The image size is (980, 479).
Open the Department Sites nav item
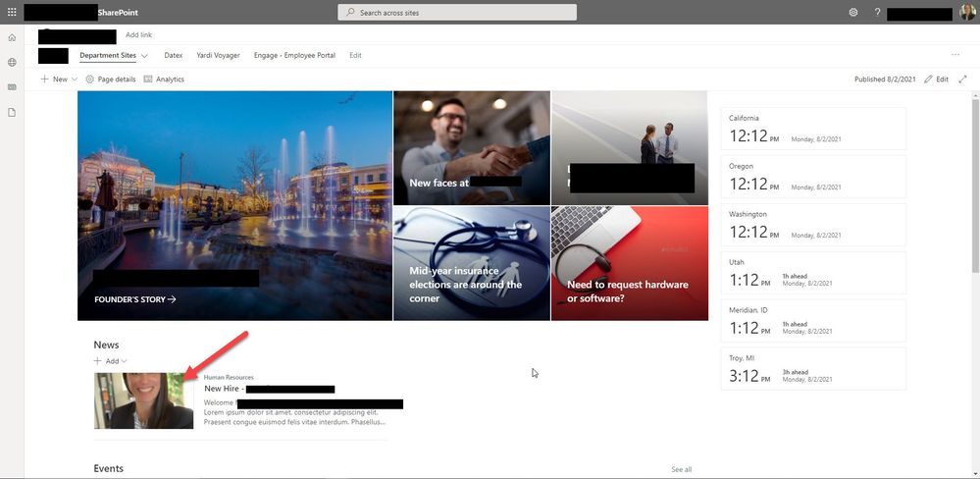click(108, 55)
